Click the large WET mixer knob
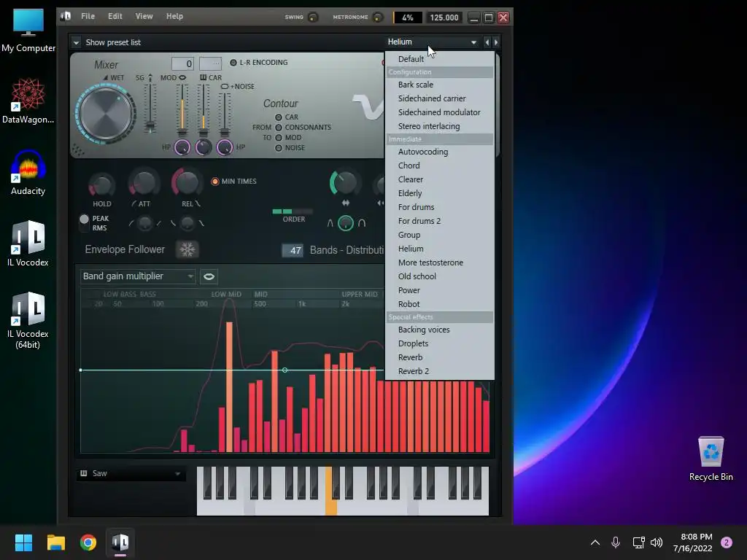 [106, 113]
